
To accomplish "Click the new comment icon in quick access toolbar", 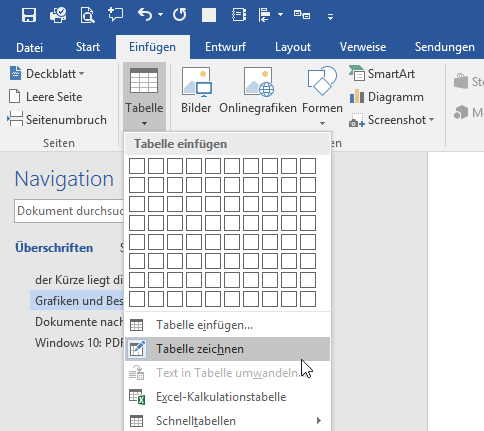I will coord(116,15).
